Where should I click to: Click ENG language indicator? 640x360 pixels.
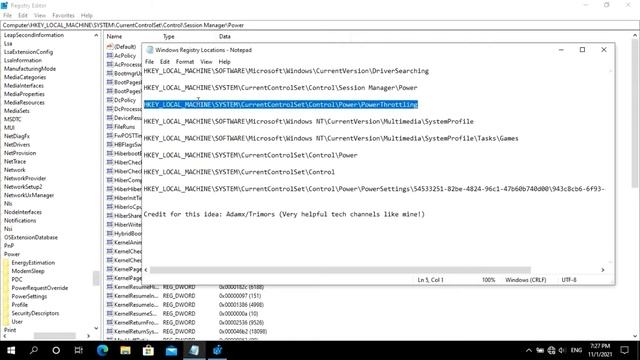click(576, 350)
